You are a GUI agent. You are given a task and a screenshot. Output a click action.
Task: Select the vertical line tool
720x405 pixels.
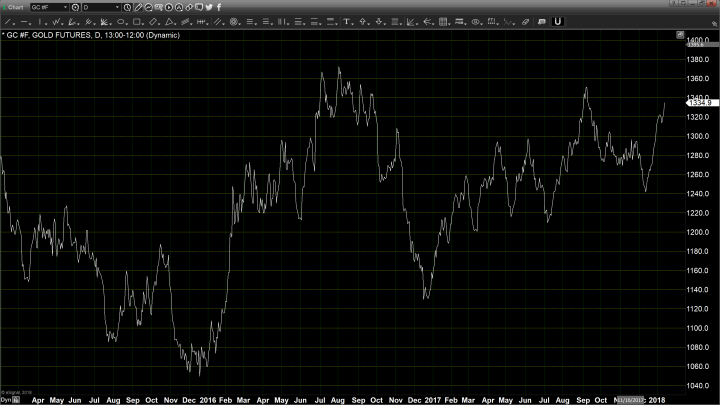coord(40,22)
